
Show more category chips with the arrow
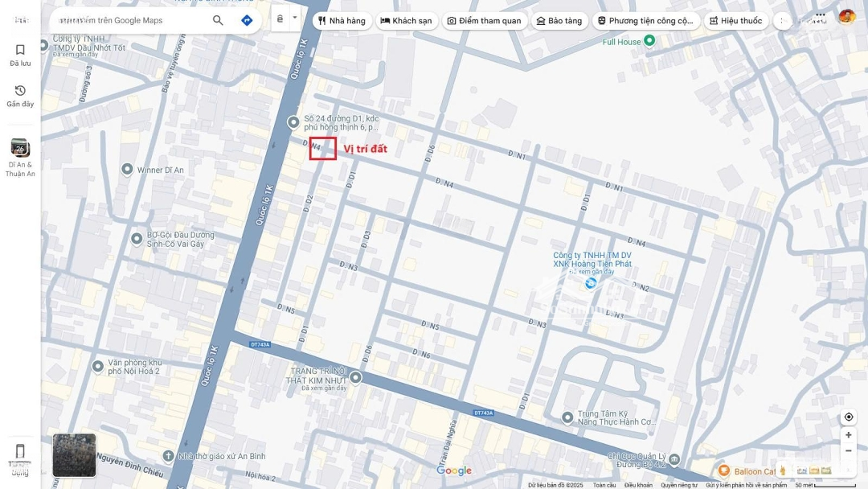coord(782,21)
